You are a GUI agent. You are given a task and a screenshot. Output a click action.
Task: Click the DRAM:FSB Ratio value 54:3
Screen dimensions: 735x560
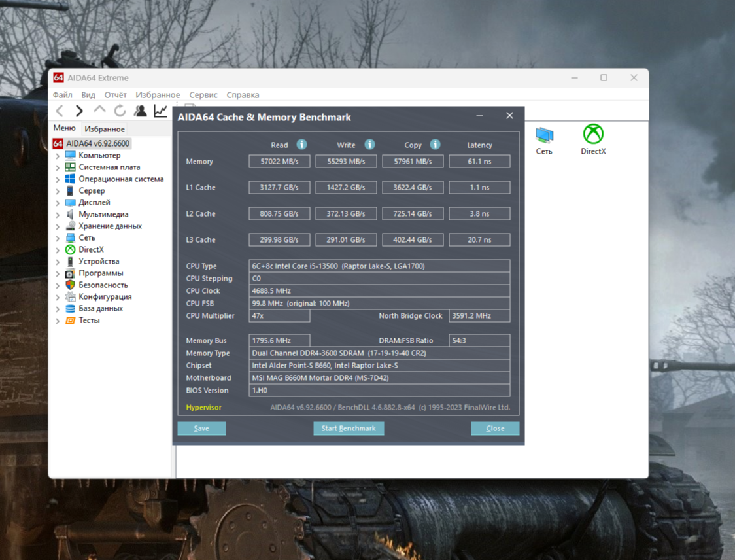point(479,340)
